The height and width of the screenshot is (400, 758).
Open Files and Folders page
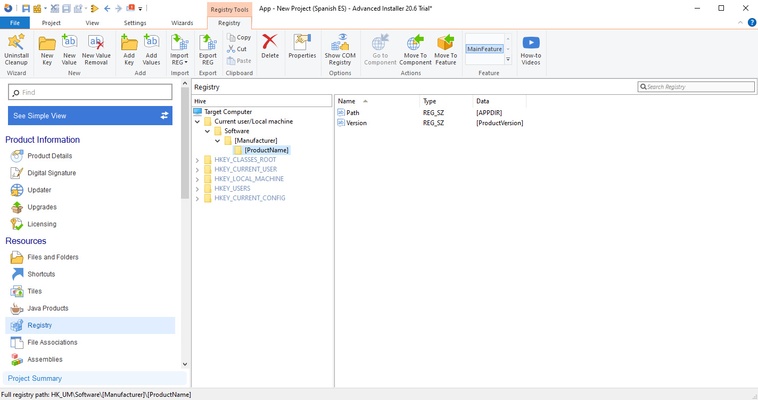[53, 257]
